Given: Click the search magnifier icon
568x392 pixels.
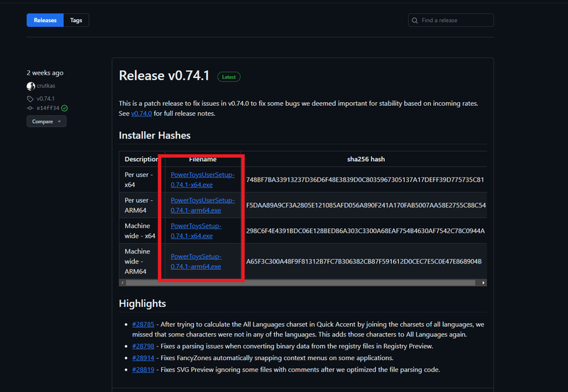Looking at the screenshot, I should coord(415,21).
